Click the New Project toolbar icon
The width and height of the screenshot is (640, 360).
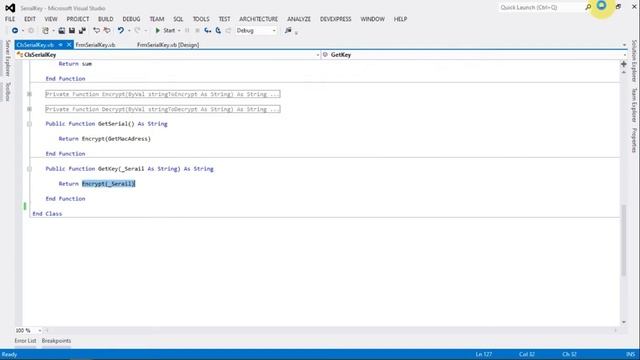coord(45,31)
